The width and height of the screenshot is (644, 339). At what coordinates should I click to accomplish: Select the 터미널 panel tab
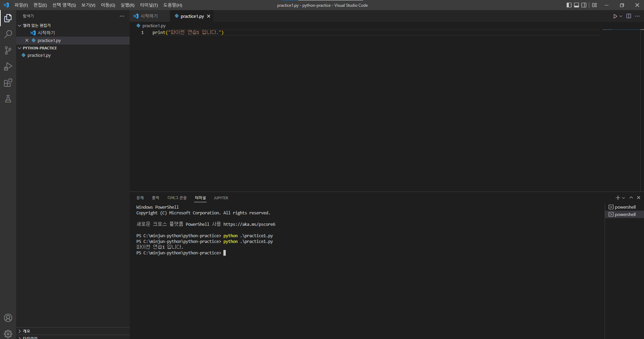coord(201,198)
